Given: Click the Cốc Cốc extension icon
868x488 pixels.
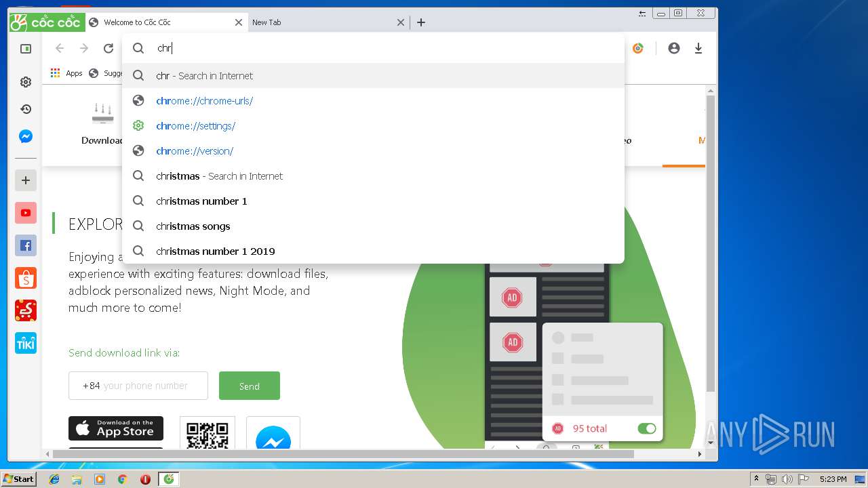Looking at the screenshot, I should [x=638, y=48].
